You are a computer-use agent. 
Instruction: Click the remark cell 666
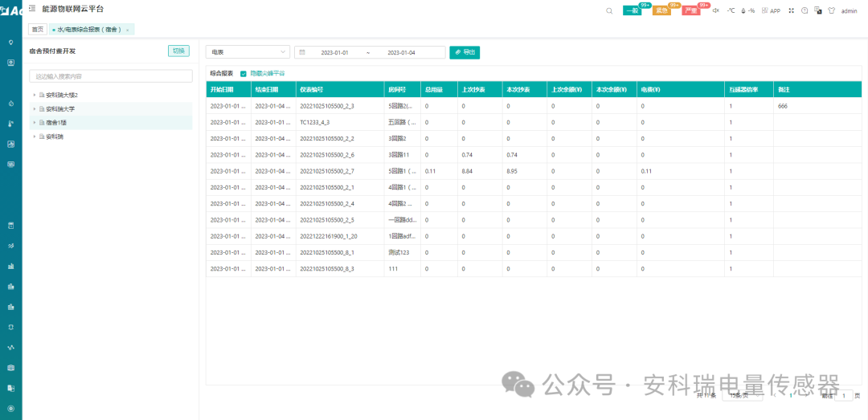(x=817, y=106)
